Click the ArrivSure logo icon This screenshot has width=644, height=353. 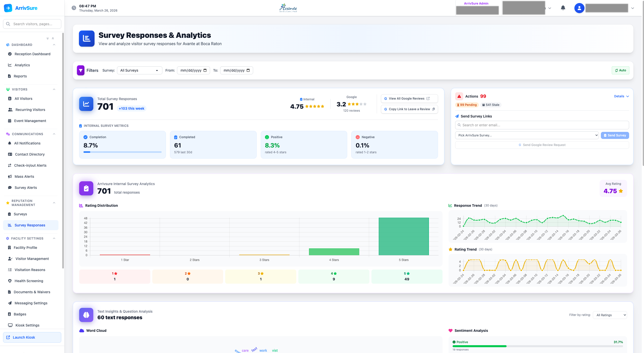(x=8, y=8)
